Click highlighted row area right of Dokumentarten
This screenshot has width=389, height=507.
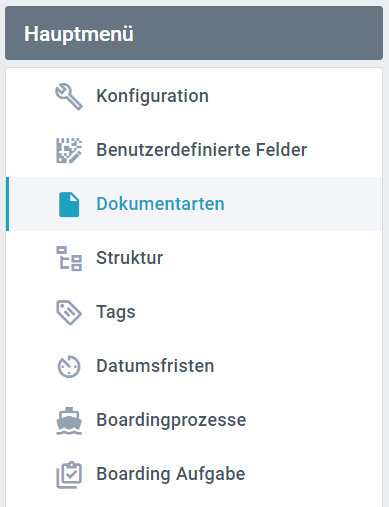(302, 204)
